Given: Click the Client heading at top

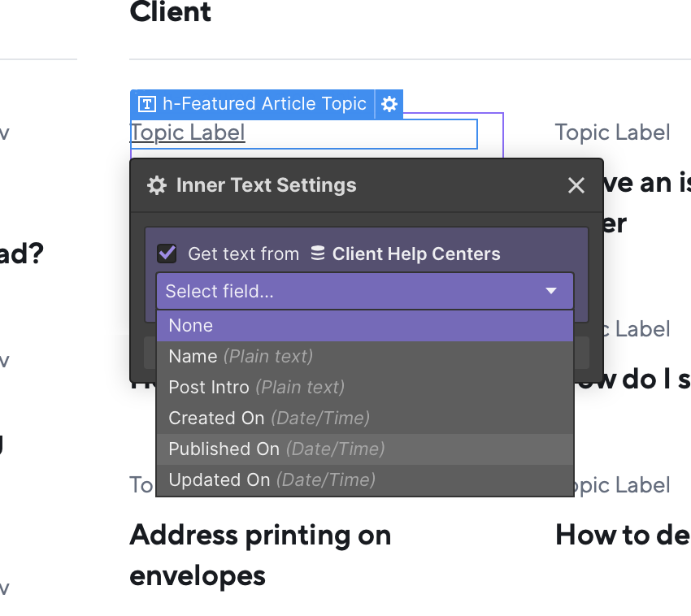Looking at the screenshot, I should click(170, 11).
